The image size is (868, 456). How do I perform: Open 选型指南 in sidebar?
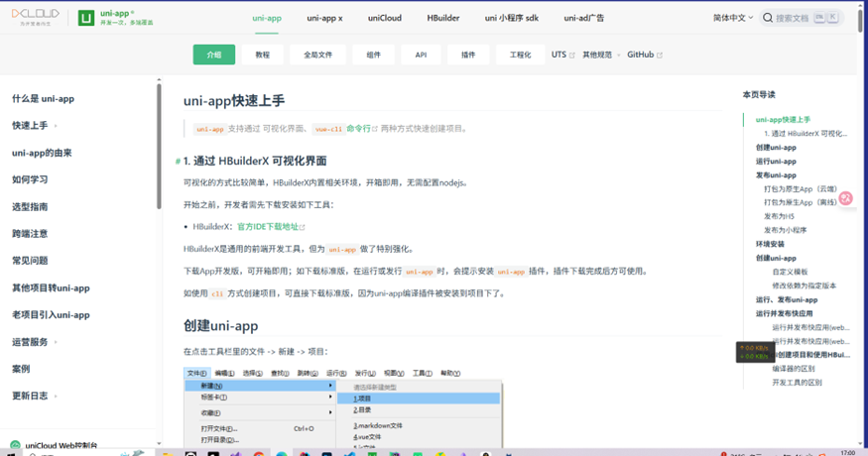30,206
